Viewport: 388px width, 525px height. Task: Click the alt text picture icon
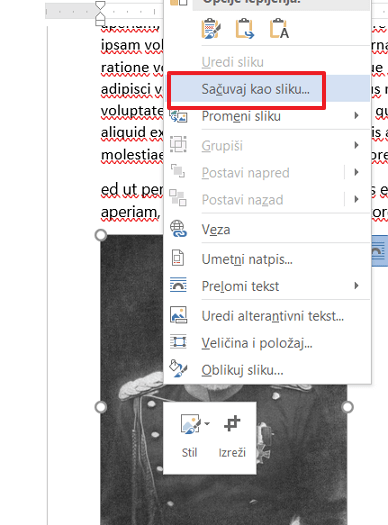179,315
